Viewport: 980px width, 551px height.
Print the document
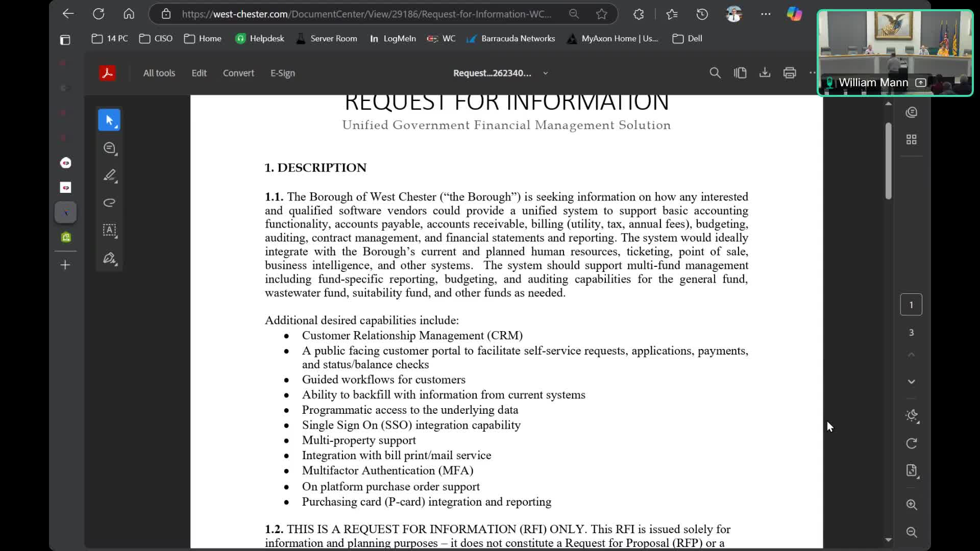[789, 73]
